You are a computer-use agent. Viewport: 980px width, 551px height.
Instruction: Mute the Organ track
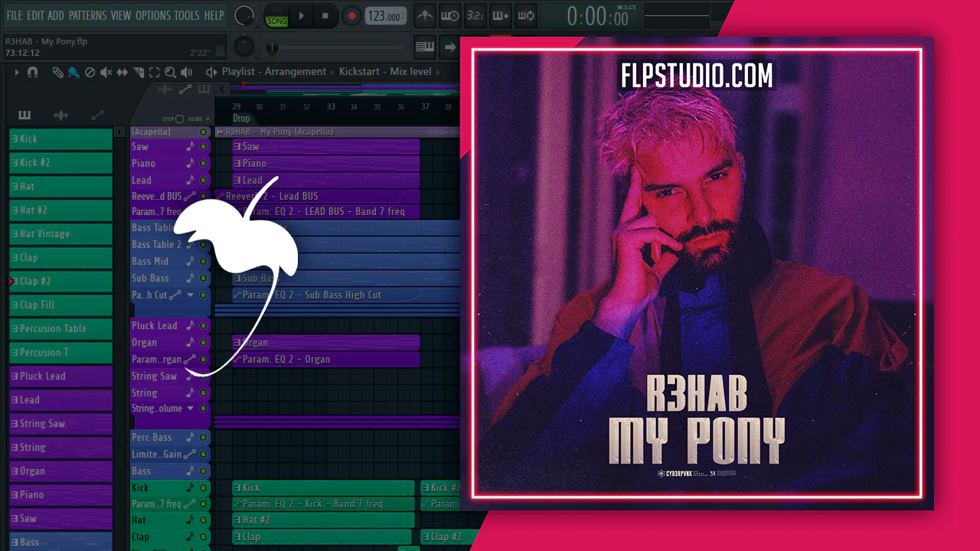pyautogui.click(x=204, y=343)
